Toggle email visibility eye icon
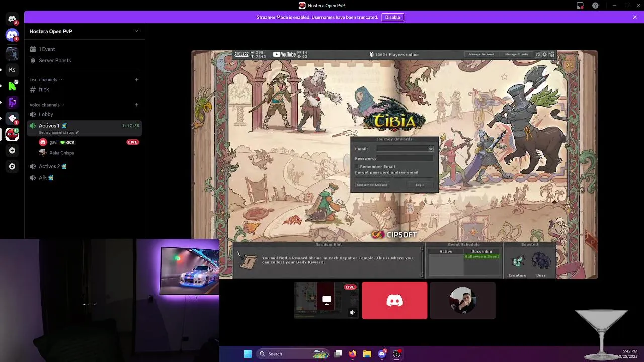Image resolution: width=644 pixels, height=362 pixels. [x=431, y=149]
